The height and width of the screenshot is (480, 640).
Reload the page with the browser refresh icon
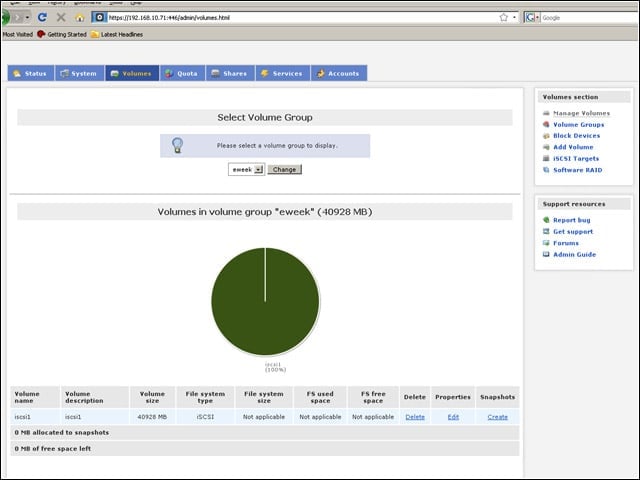(42, 17)
